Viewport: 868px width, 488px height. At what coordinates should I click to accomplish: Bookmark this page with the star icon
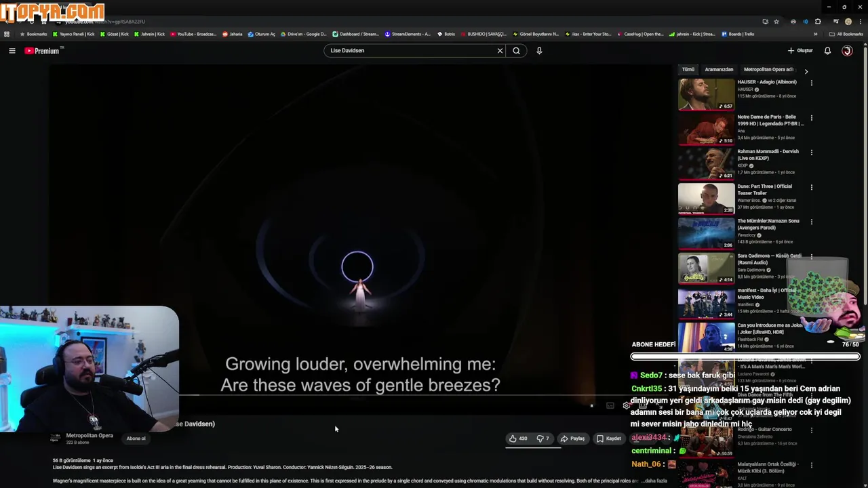click(776, 22)
